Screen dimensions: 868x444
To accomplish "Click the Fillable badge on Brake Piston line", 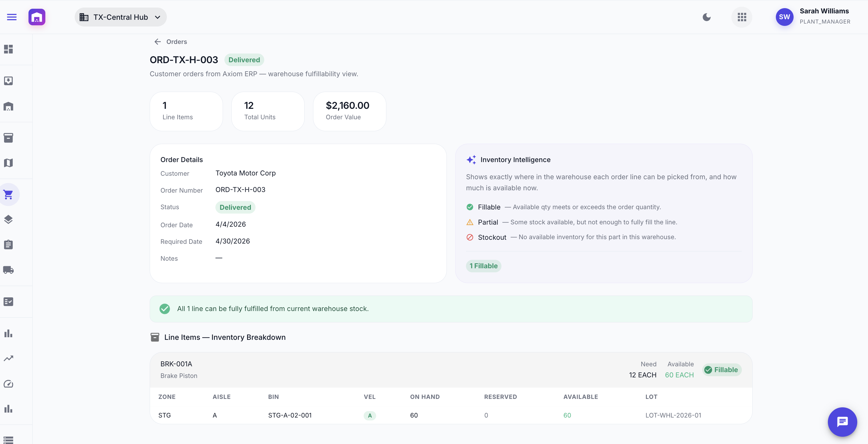I will point(722,370).
